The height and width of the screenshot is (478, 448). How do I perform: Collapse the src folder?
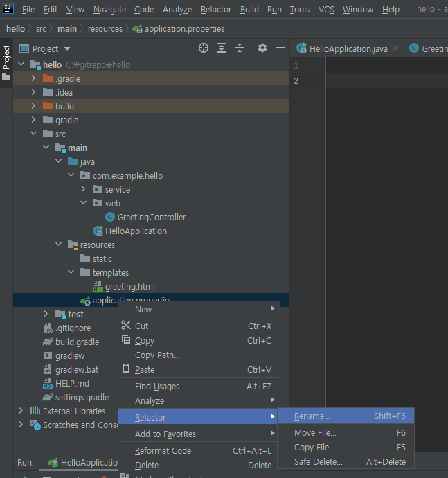pyautogui.click(x=33, y=134)
